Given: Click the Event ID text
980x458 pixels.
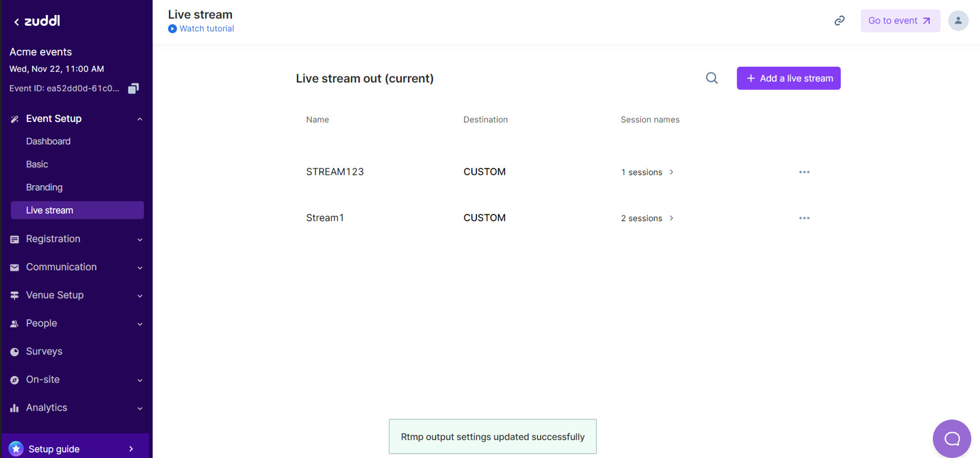Looking at the screenshot, I should [x=64, y=89].
